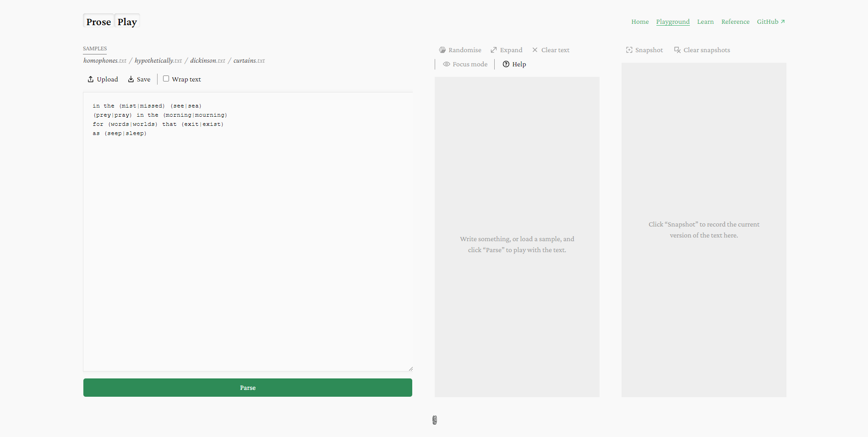Click the paperclip icon below the panels

(x=435, y=420)
